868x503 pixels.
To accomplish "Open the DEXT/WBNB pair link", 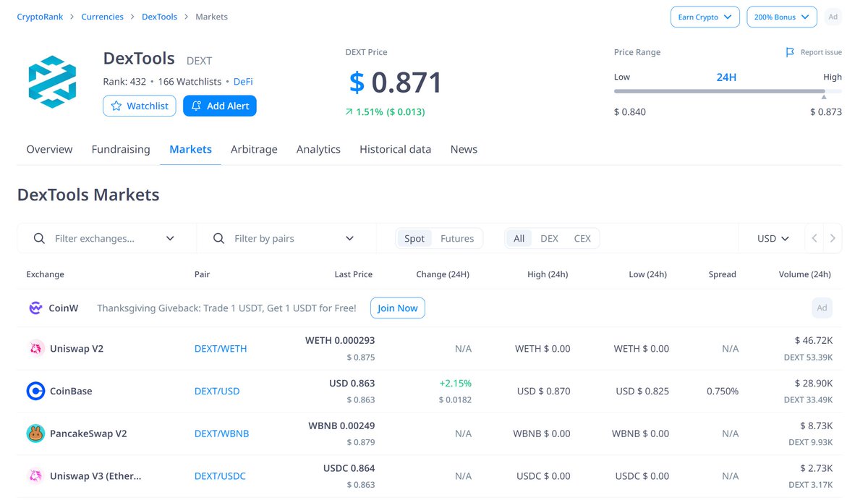I will [221, 434].
